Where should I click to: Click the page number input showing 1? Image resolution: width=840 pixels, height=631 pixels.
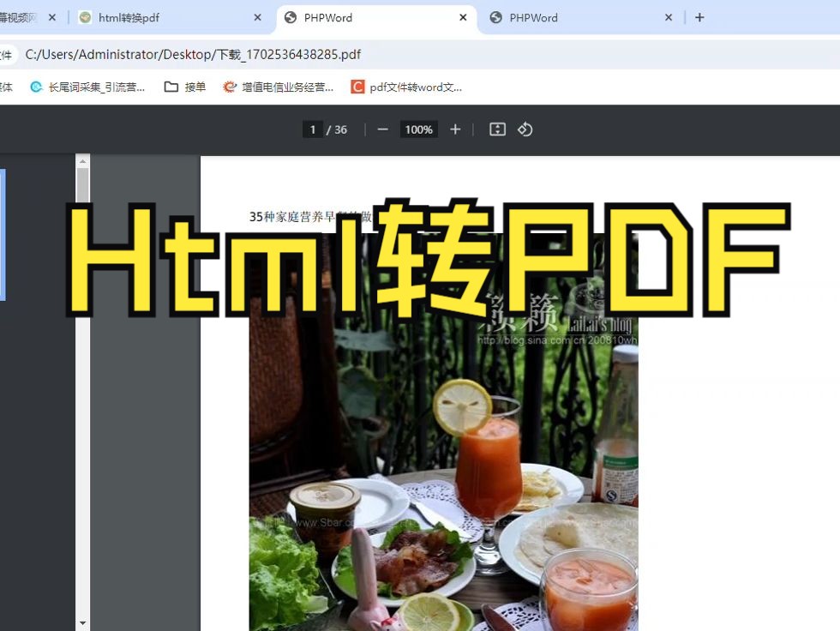tap(312, 129)
